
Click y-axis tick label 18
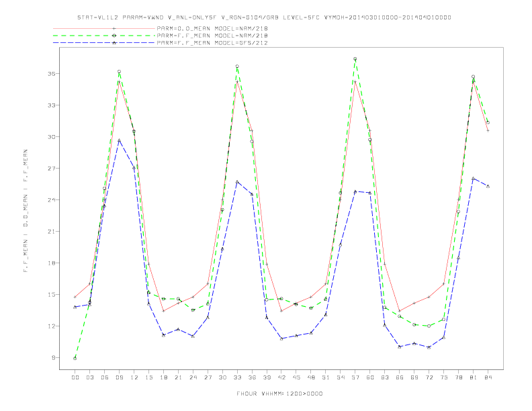51,263
